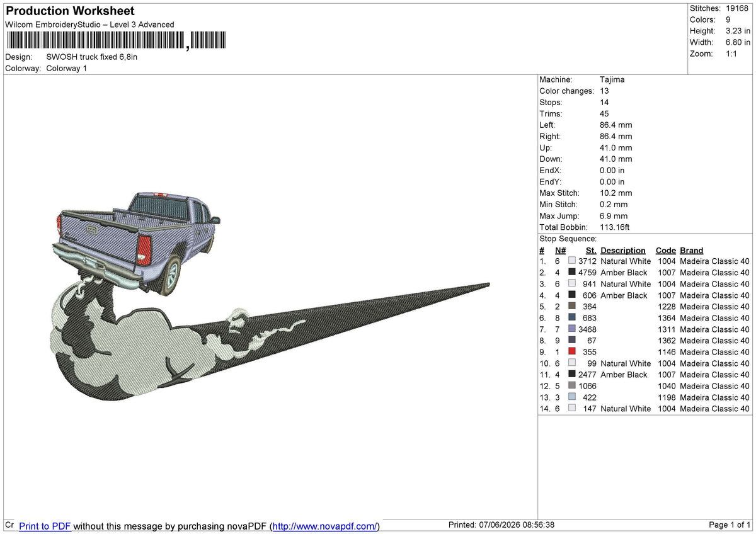Click the Min Stitch value 0.2 mm
Image resolution: width=756 pixels, height=534 pixels.
click(x=614, y=205)
